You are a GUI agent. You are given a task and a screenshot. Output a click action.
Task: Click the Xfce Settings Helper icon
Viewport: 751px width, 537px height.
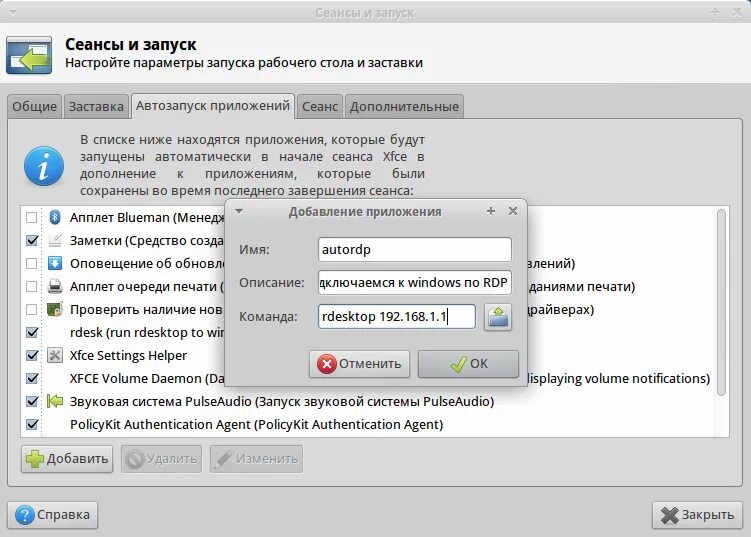[x=55, y=355]
